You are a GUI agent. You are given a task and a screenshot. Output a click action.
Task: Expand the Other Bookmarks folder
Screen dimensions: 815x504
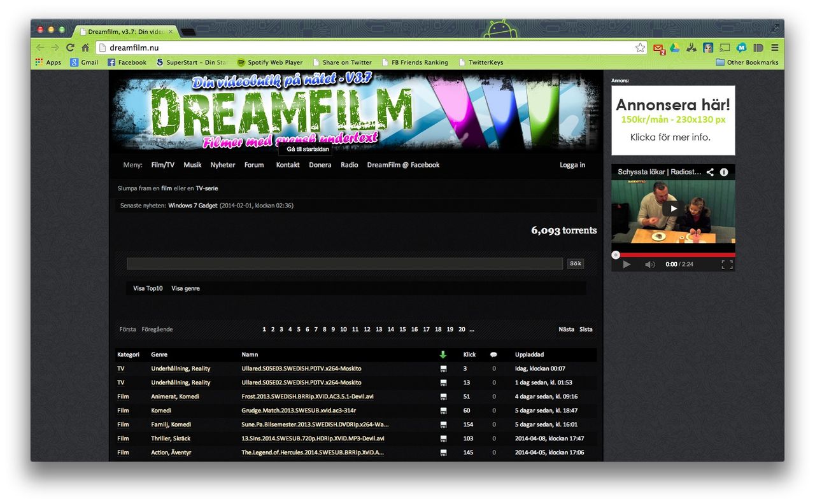pos(747,62)
